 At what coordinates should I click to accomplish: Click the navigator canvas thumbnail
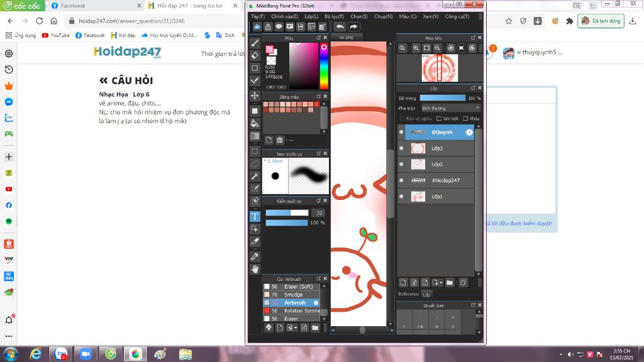[x=440, y=68]
